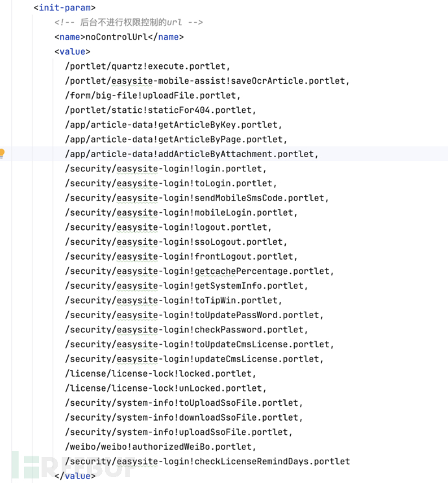
Task: Click the staticFor404.portlet line
Action: (x=160, y=110)
